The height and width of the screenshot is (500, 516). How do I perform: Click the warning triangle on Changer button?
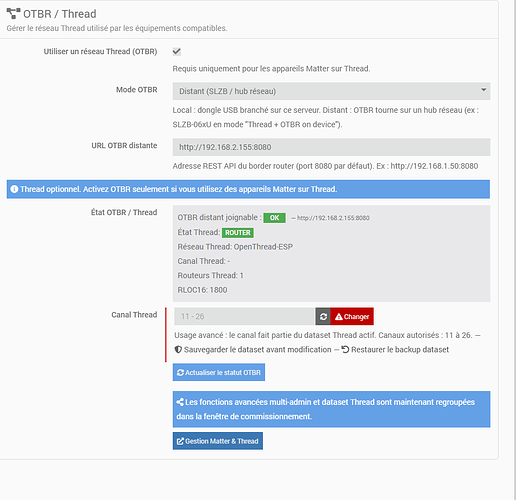[x=339, y=316]
